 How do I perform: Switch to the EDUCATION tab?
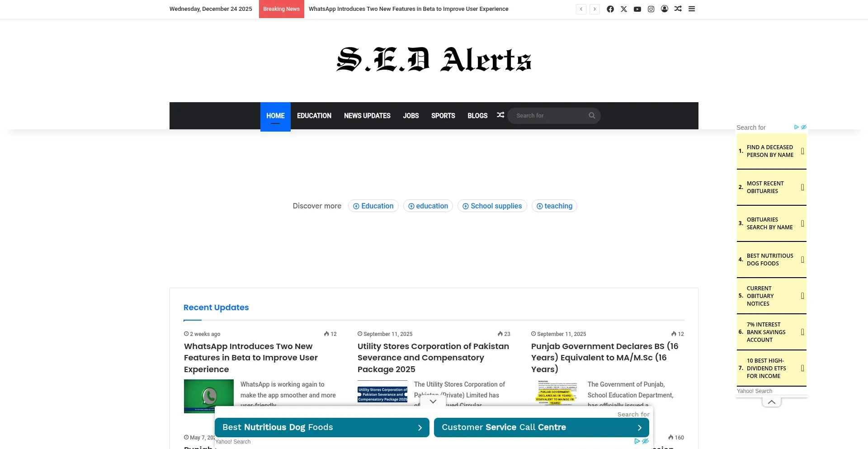click(x=314, y=115)
